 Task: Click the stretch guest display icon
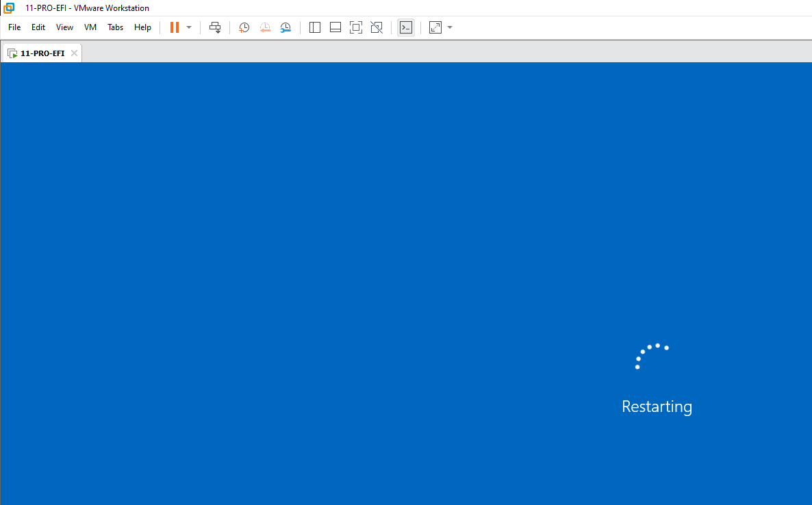pos(435,27)
